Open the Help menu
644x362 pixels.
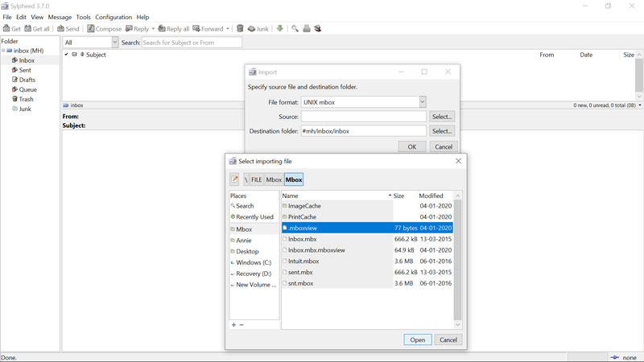point(142,17)
